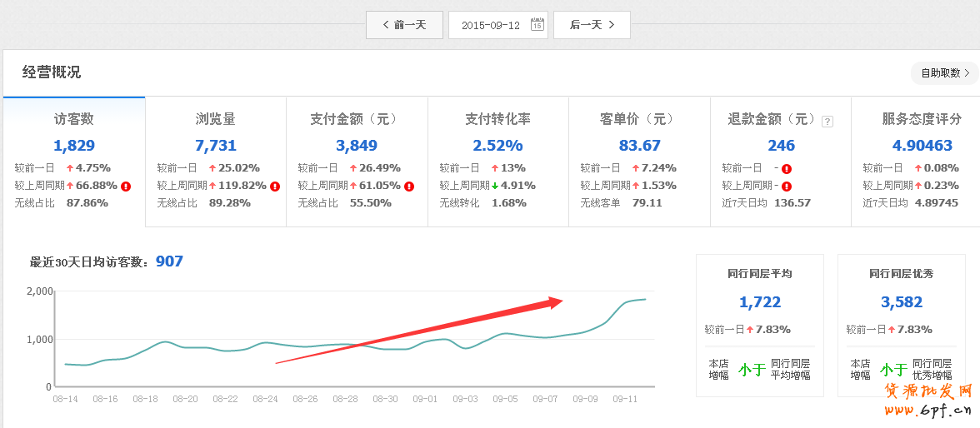The width and height of the screenshot is (980, 428).
Task: Click the help icon beside 退款金额
Action: coord(827,122)
